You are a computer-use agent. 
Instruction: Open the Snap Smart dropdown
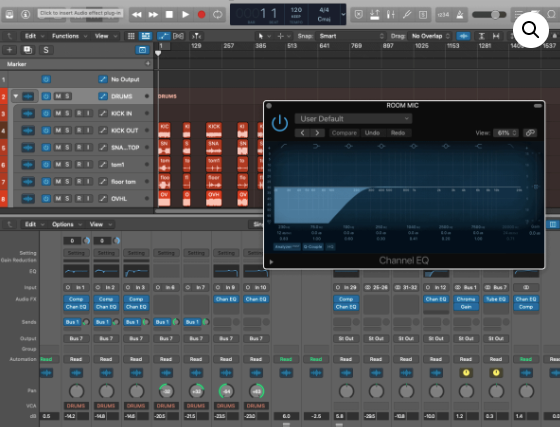coord(351,36)
